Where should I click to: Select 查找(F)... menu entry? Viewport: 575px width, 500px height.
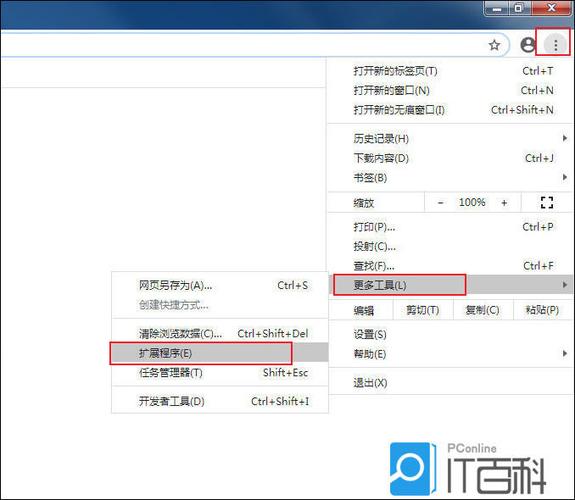(451, 266)
